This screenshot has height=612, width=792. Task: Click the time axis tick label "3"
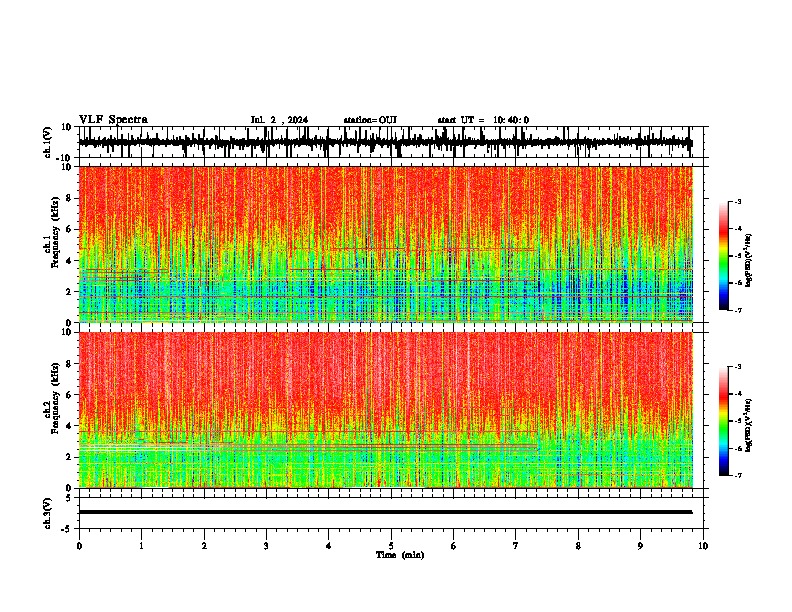pos(266,546)
